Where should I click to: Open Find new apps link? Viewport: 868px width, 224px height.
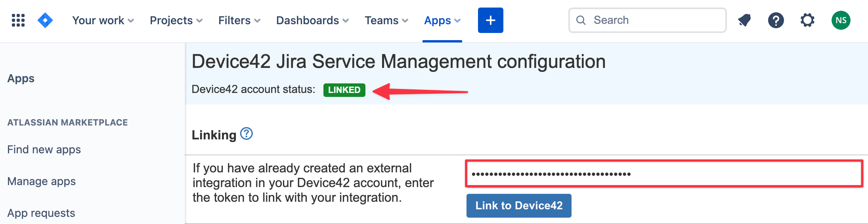click(44, 149)
